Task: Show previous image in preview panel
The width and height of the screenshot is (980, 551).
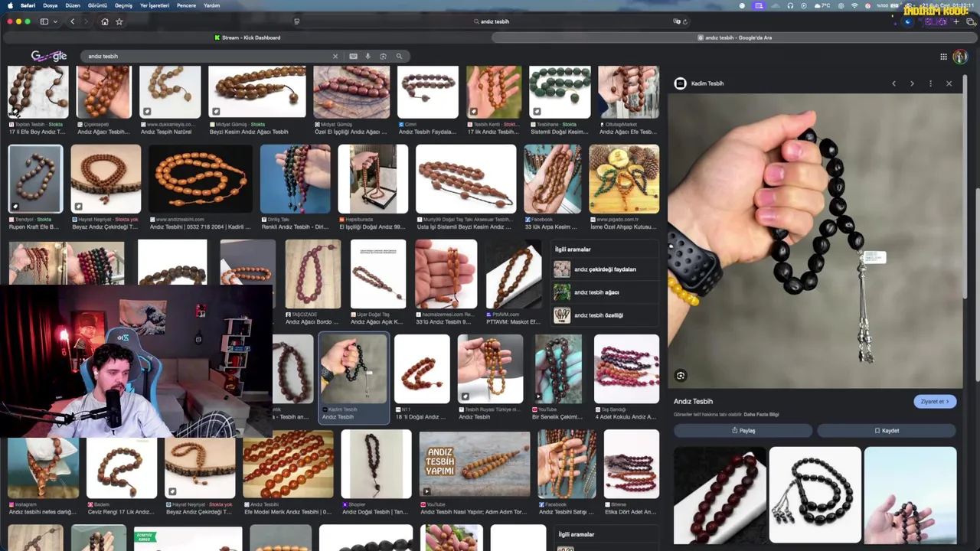Action: point(893,83)
